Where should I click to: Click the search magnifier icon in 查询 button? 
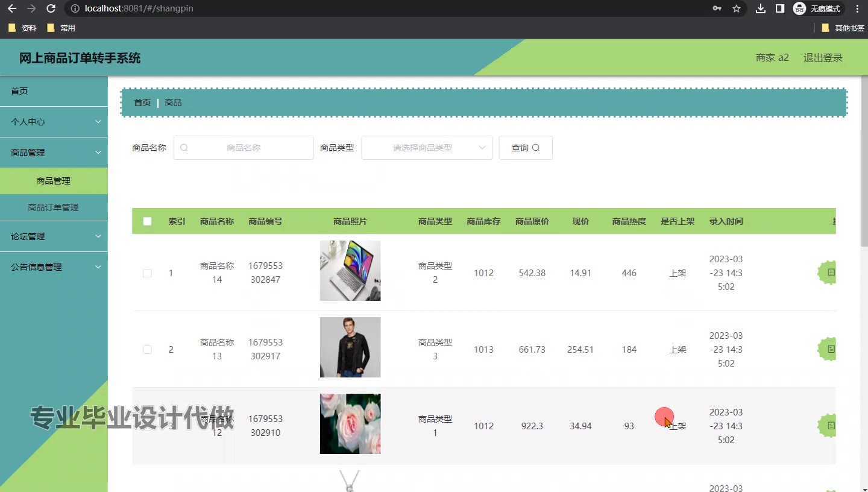536,148
